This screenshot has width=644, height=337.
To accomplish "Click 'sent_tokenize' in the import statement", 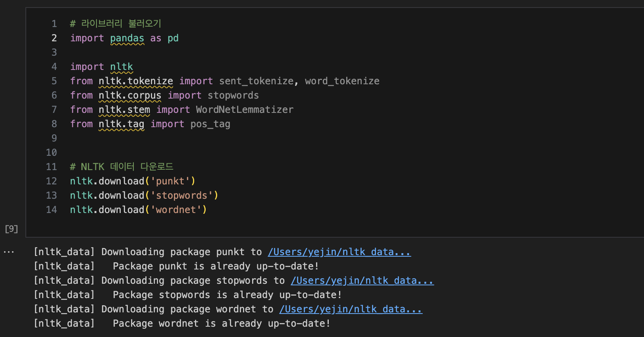I will pos(256,81).
